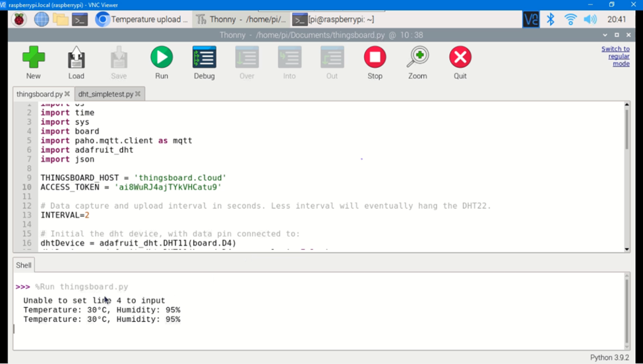The width and height of the screenshot is (643, 364).
Task: Switch to dht_simpletest.py editor tab
Action: (106, 94)
